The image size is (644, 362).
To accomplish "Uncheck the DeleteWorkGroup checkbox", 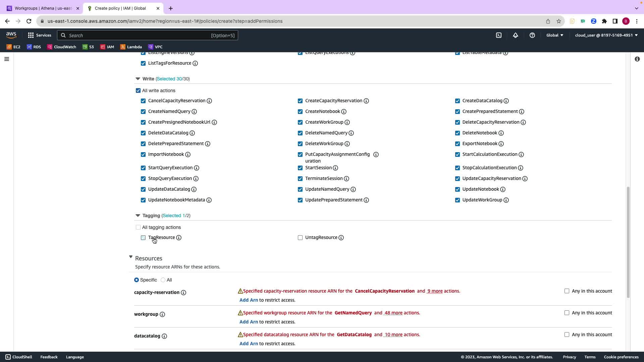I will coord(300,144).
